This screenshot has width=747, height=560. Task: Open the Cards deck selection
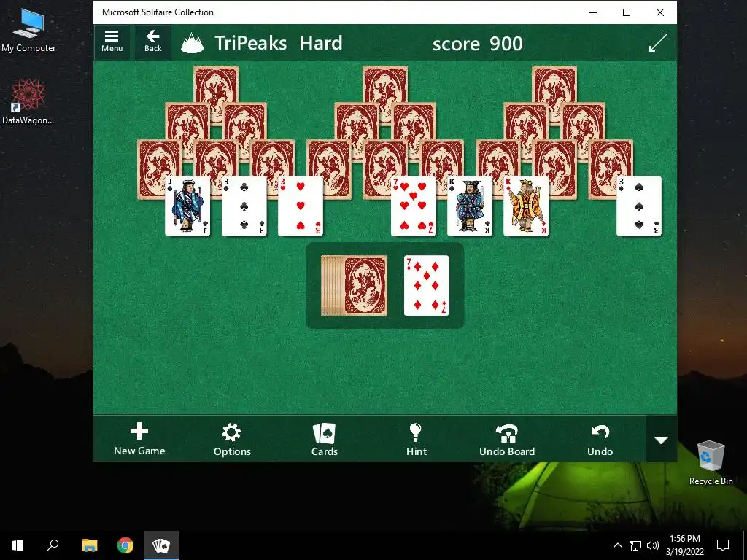[x=325, y=440]
